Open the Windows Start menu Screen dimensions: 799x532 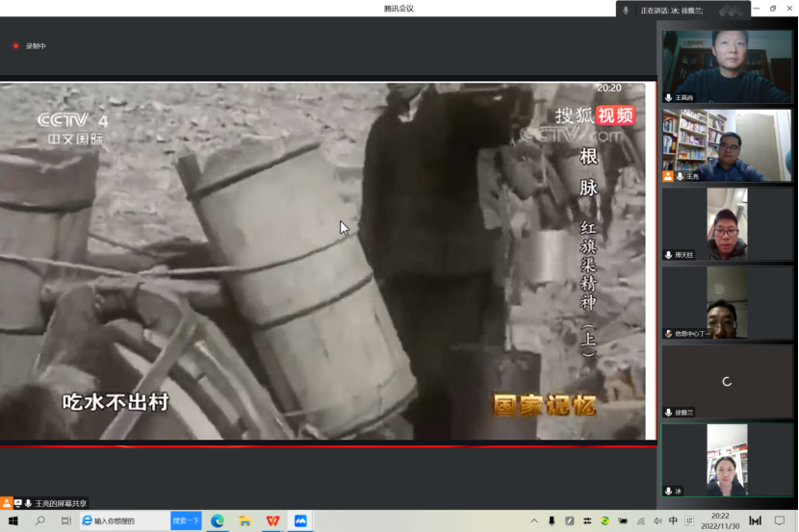(13, 520)
